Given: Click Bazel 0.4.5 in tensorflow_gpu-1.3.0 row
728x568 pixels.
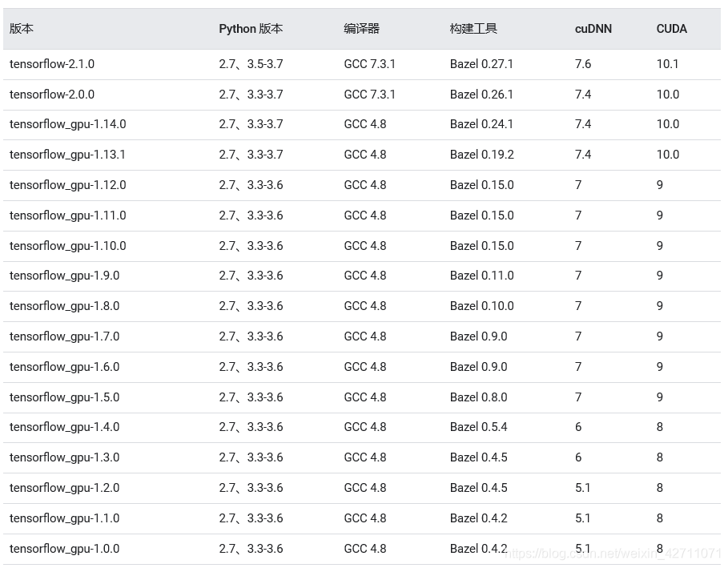Looking at the screenshot, I should pos(479,457).
